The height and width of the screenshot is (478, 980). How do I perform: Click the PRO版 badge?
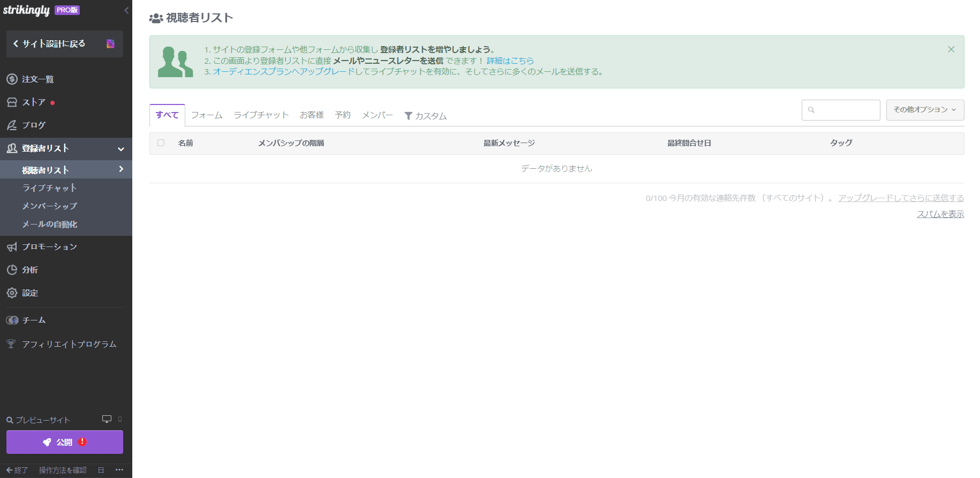point(67,10)
